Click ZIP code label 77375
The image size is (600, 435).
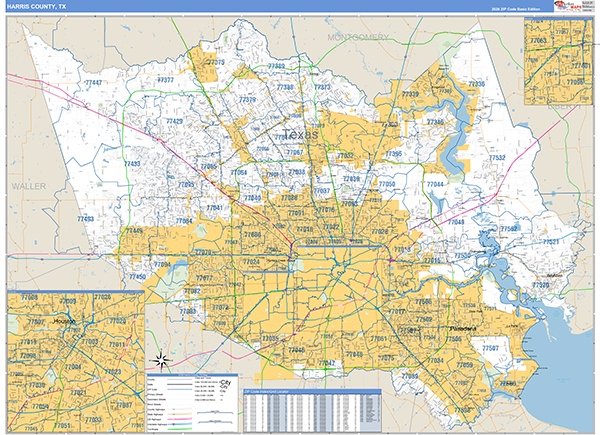(216, 62)
